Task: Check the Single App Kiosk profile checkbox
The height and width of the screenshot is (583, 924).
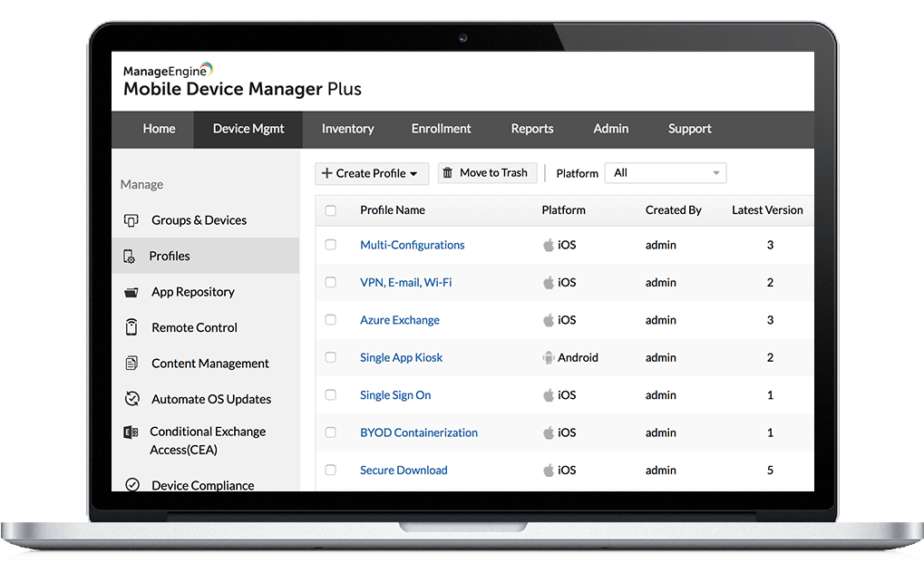Action: (x=331, y=358)
